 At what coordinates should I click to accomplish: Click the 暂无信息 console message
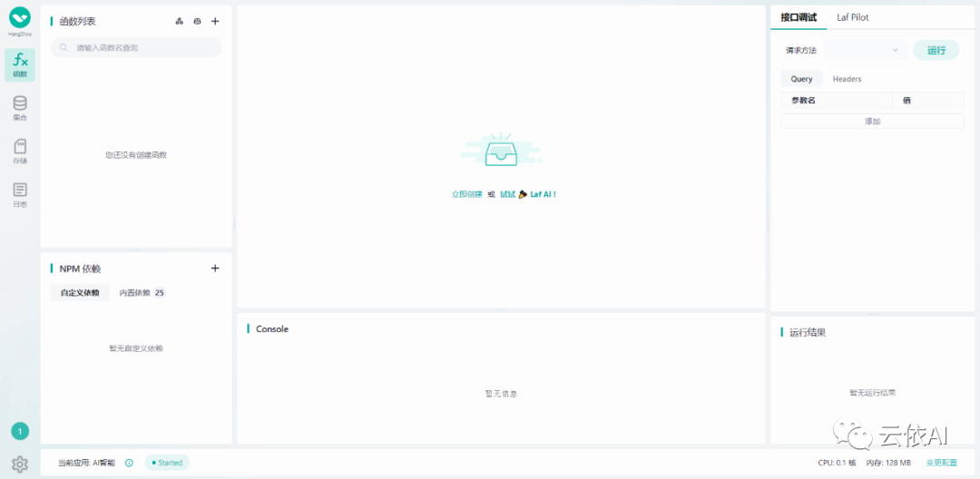tap(501, 394)
